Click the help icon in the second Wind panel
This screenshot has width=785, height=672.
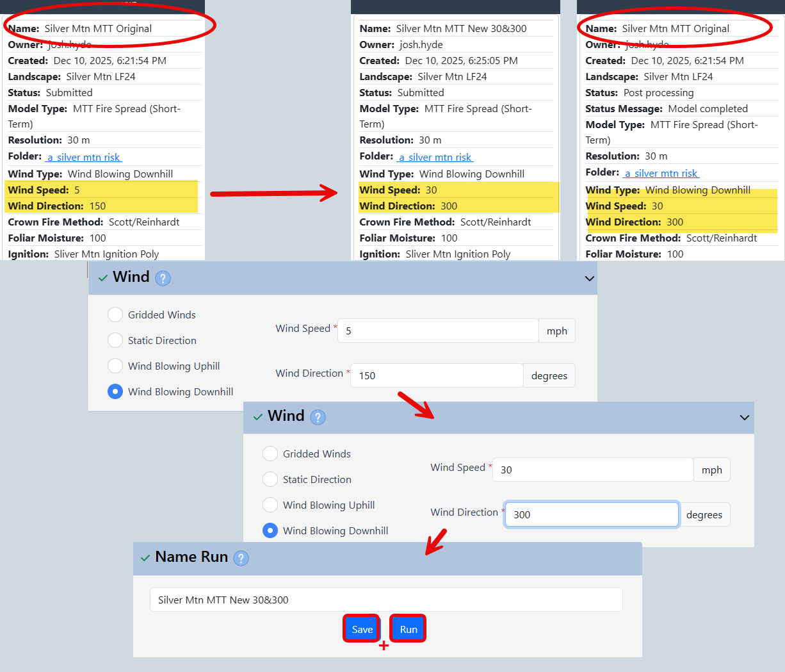tap(318, 417)
